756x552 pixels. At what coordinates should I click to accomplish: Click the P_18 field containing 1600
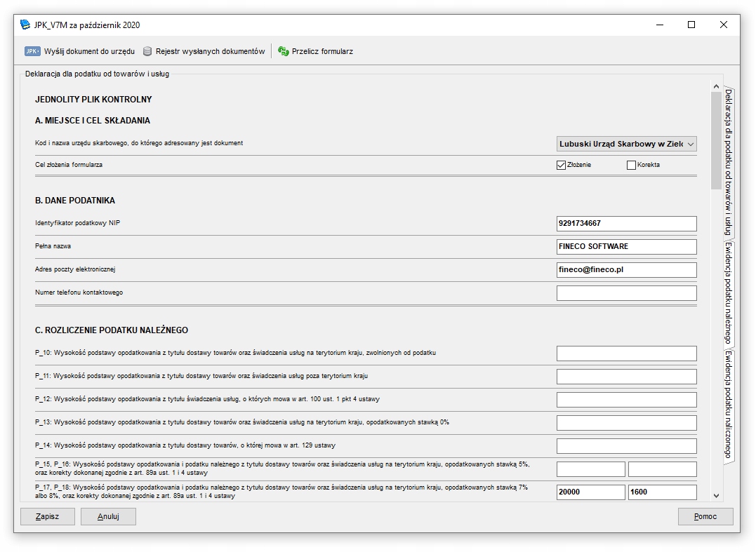(662, 492)
